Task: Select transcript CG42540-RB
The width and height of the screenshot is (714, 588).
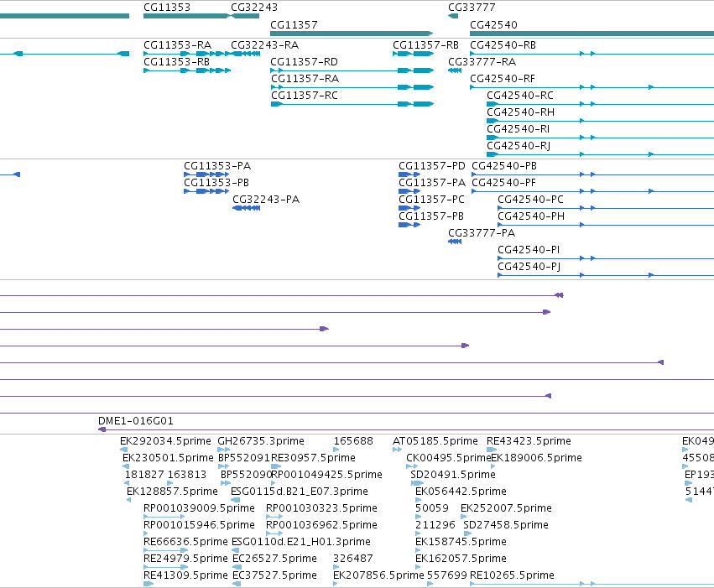Action: [592, 54]
